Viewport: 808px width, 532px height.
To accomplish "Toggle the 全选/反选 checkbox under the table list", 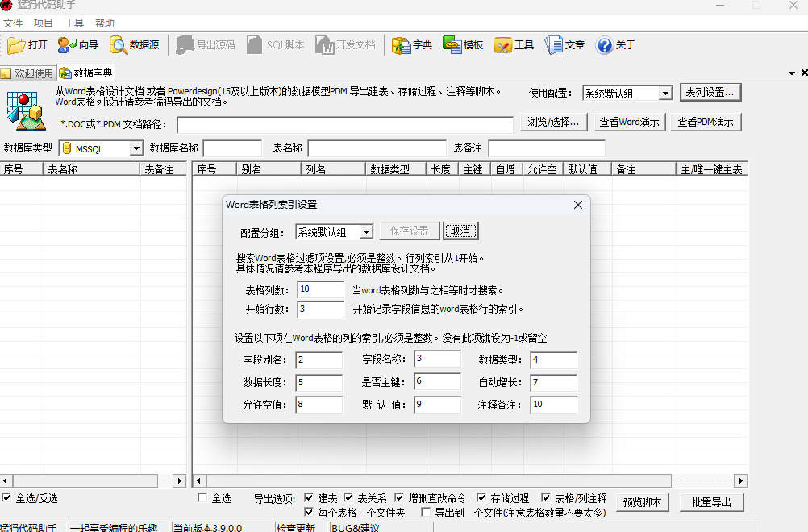I will [x=6, y=497].
